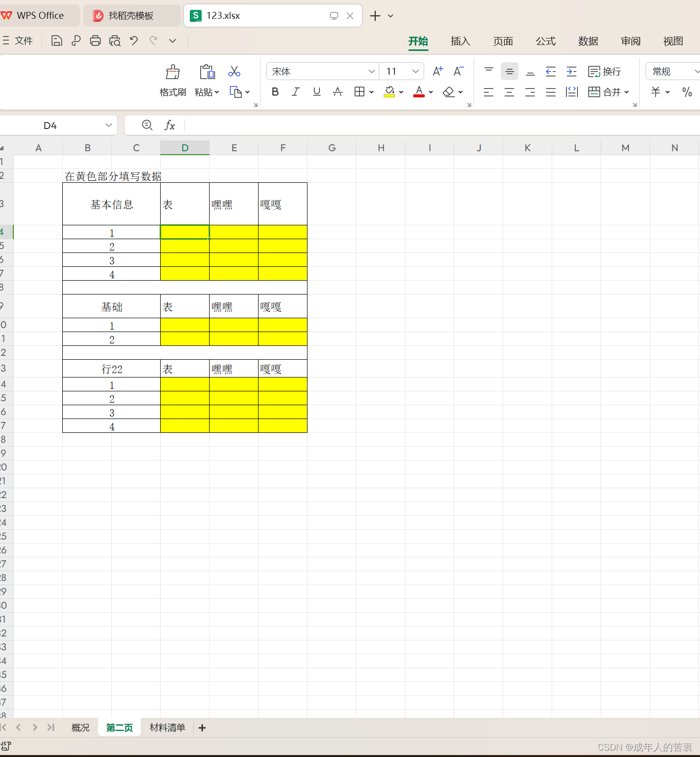The image size is (700, 757).
Task: Toggle Italic formatting
Action: point(296,91)
